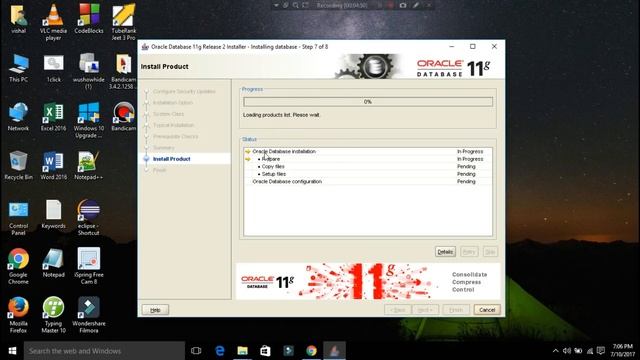
Task: Open Typing Master 10 desktop icon
Action: coord(53,315)
